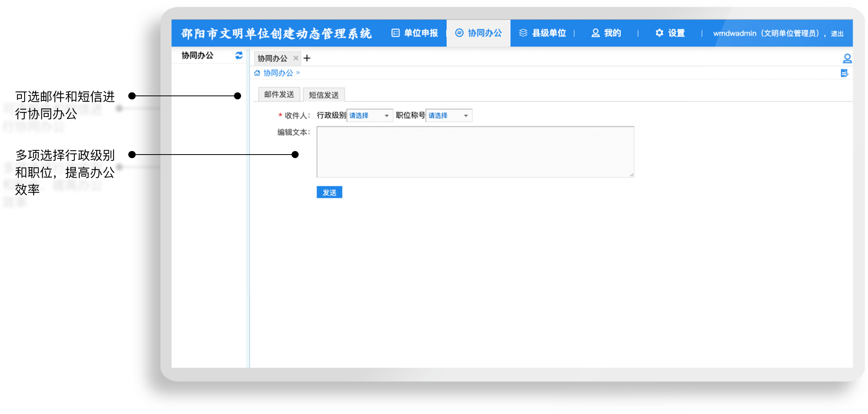Click the user profile icon at far right
The width and height of the screenshot is (868, 414).
click(847, 59)
